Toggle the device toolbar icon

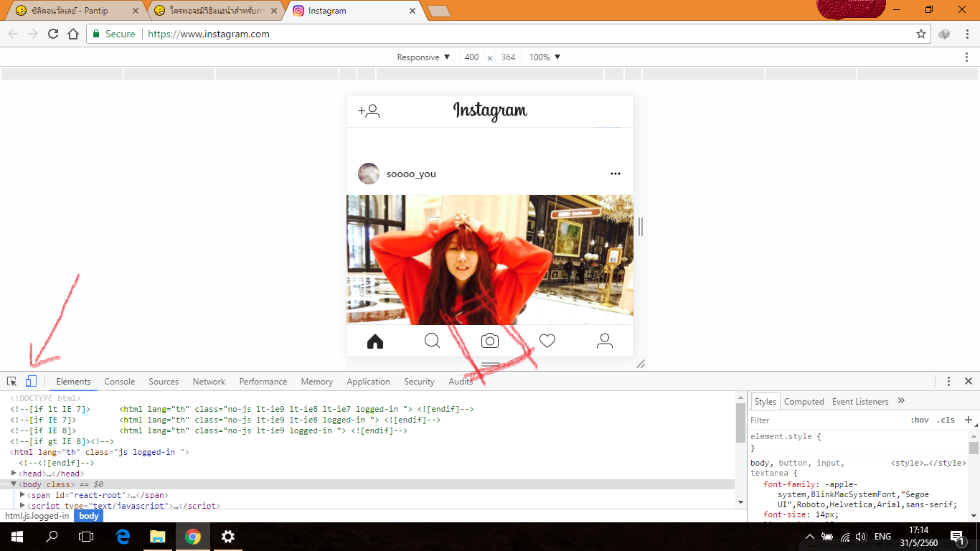coord(31,382)
